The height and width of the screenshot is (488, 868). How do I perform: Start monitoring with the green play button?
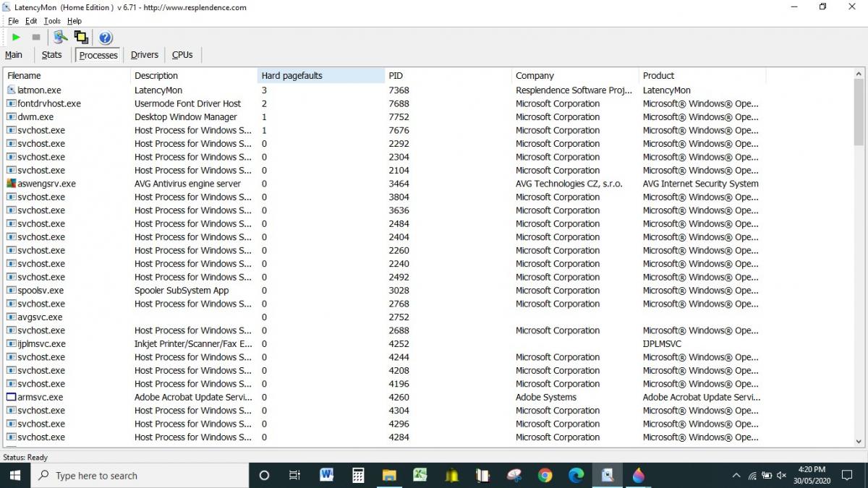click(x=16, y=37)
